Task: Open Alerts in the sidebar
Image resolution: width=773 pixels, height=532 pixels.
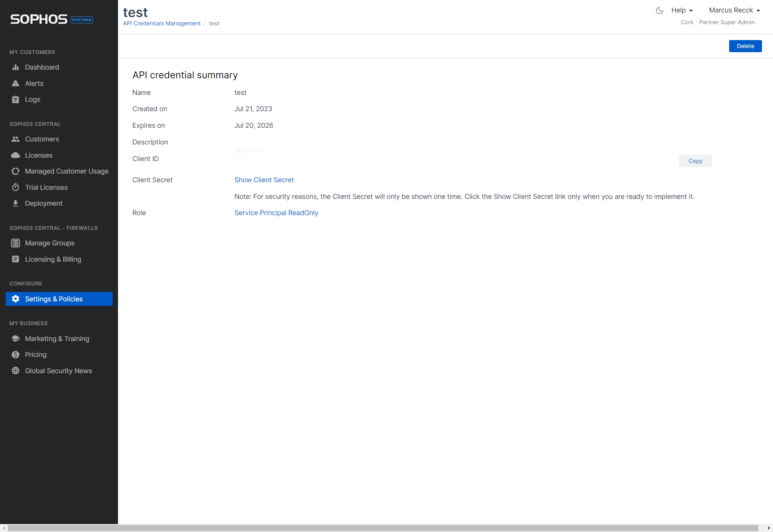Action: pos(59,84)
